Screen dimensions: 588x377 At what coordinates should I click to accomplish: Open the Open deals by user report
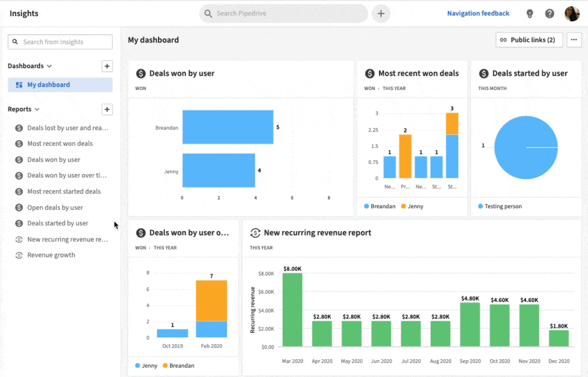55,208
